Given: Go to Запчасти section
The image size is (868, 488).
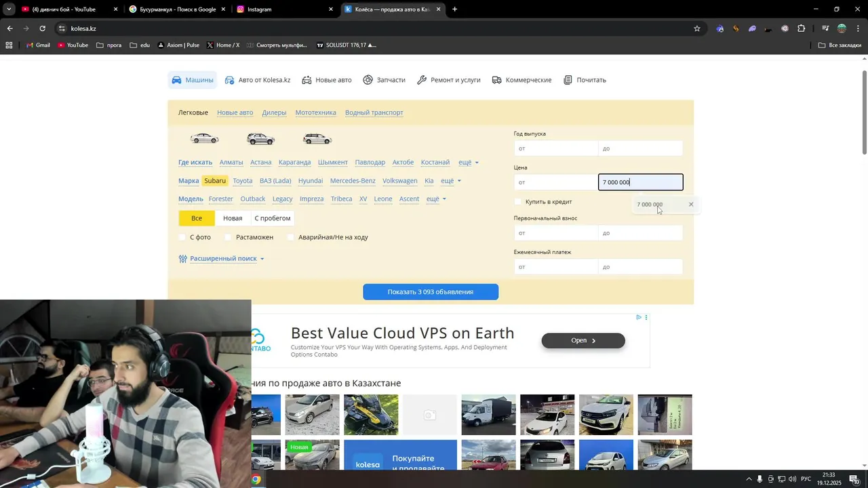Looking at the screenshot, I should [x=384, y=80].
